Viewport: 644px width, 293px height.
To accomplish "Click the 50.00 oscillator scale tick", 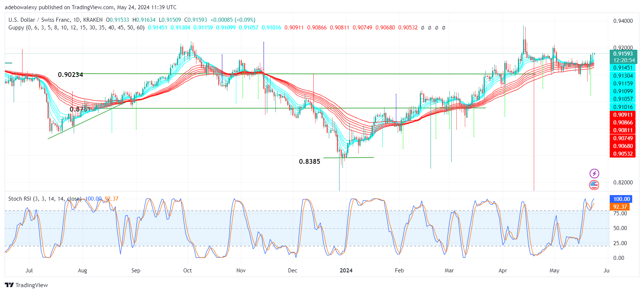I will pos(620,228).
